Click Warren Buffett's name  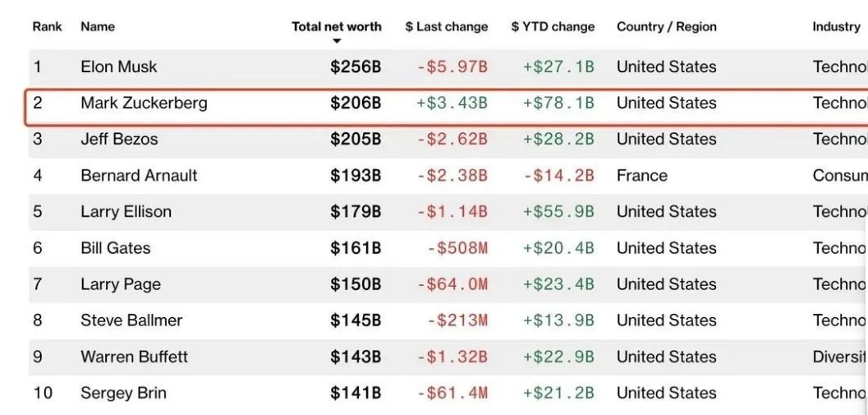click(x=134, y=356)
